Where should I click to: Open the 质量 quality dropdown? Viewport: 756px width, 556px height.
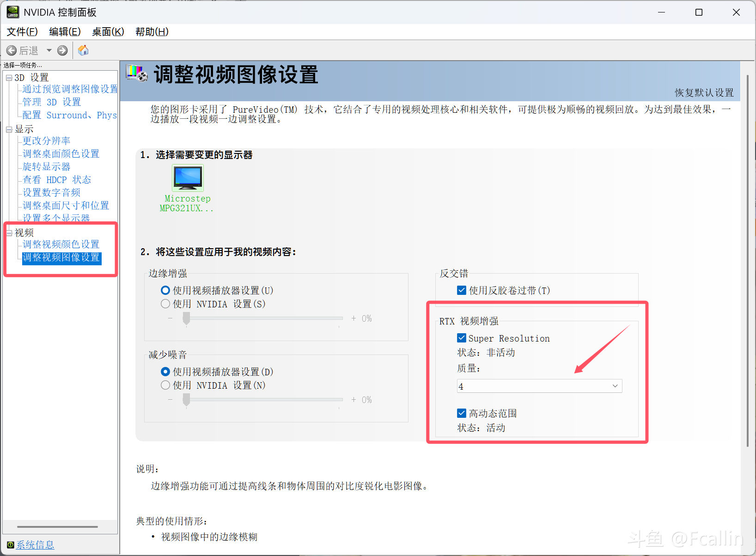pyautogui.click(x=539, y=386)
